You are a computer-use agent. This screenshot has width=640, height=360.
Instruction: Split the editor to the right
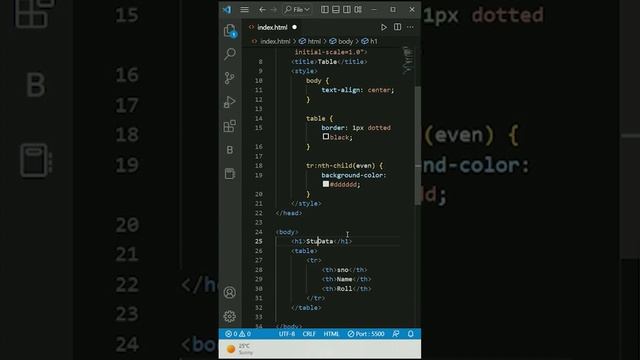pos(397,27)
